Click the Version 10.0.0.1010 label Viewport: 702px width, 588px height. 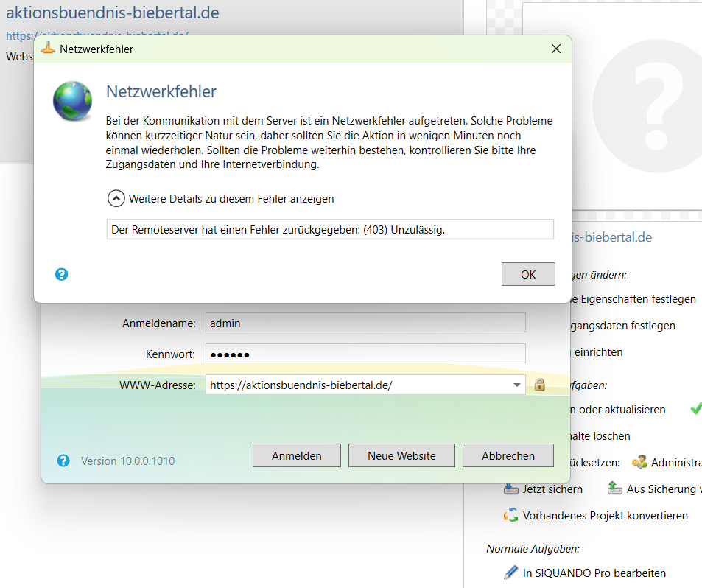click(127, 461)
